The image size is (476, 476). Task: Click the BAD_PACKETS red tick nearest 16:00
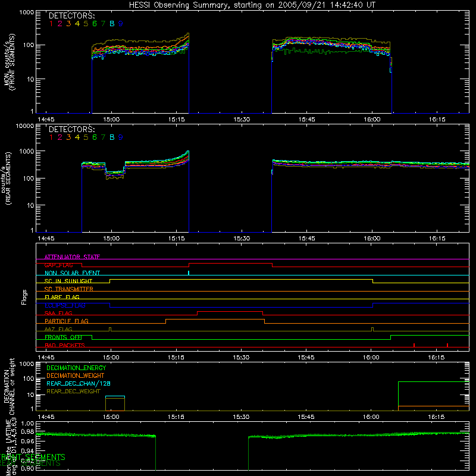(x=414, y=345)
